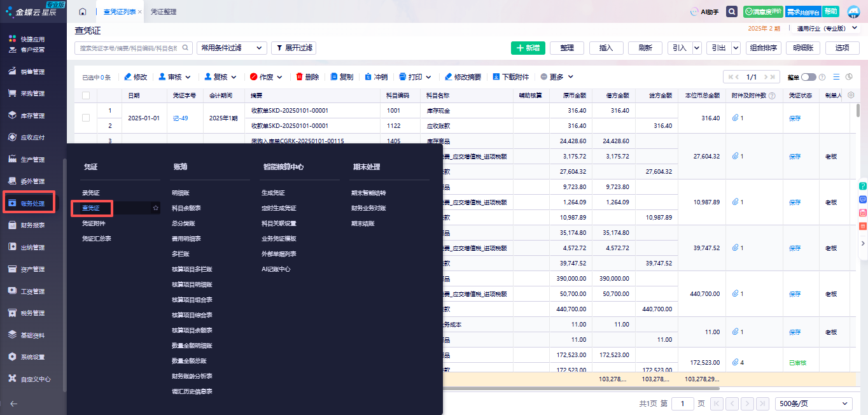This screenshot has width=868, height=415.
Task: Open table column settings gear icon
Action: pos(851,95)
